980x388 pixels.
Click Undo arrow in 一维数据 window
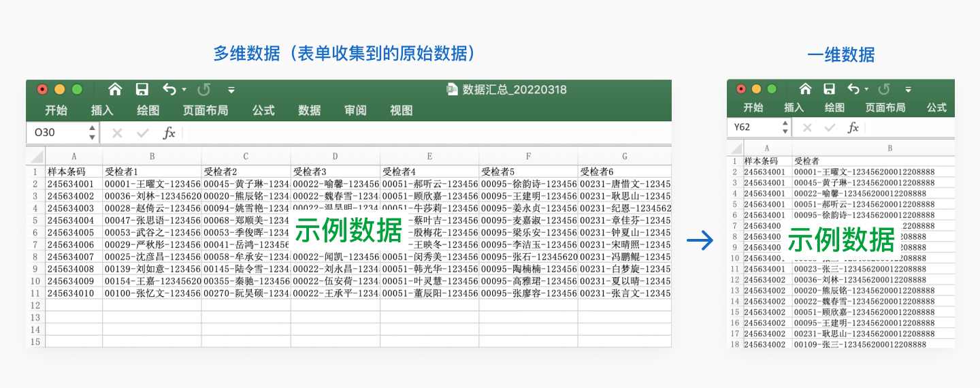point(853,89)
